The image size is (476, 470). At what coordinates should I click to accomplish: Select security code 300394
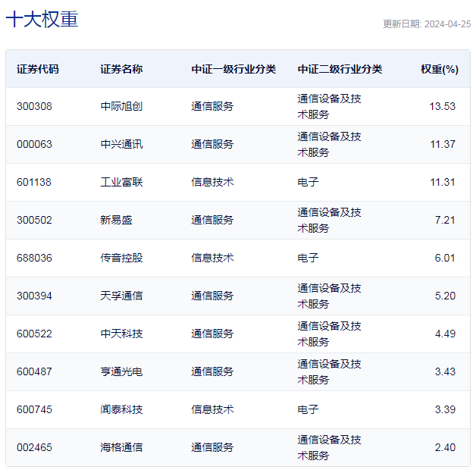[x=34, y=296]
